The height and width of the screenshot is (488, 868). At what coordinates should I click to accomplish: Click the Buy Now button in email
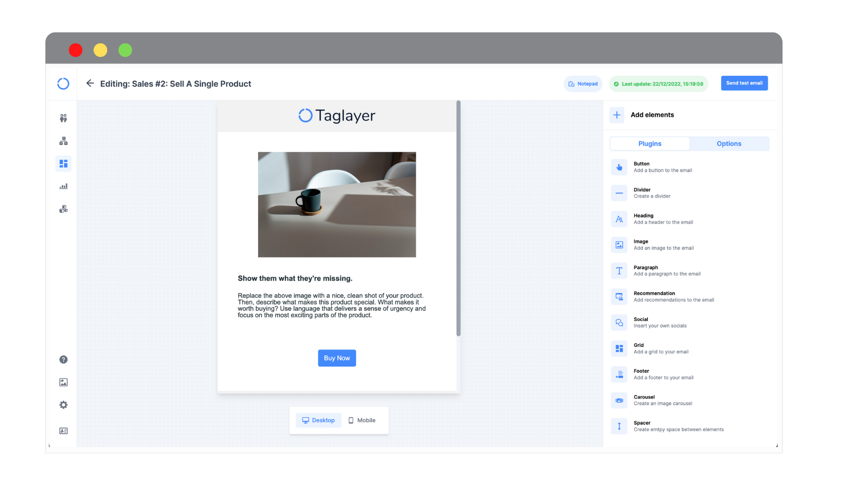(337, 357)
